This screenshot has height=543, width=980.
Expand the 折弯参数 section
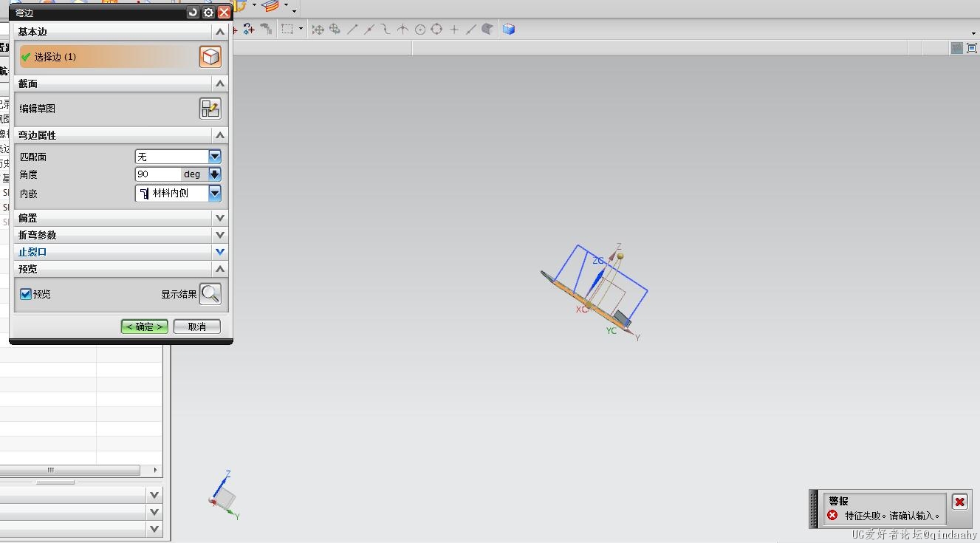click(219, 235)
